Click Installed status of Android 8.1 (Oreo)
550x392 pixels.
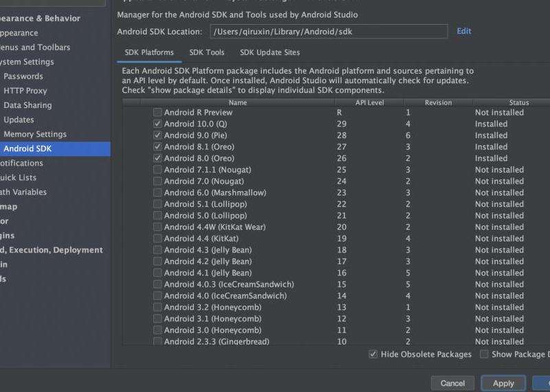point(491,146)
